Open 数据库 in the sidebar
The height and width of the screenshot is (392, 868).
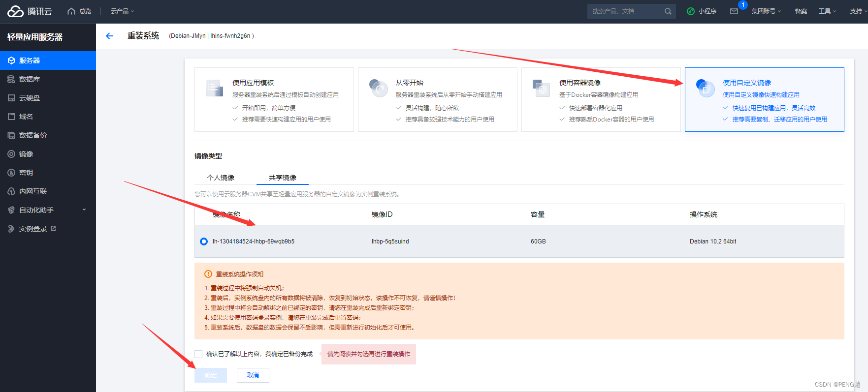click(48, 79)
